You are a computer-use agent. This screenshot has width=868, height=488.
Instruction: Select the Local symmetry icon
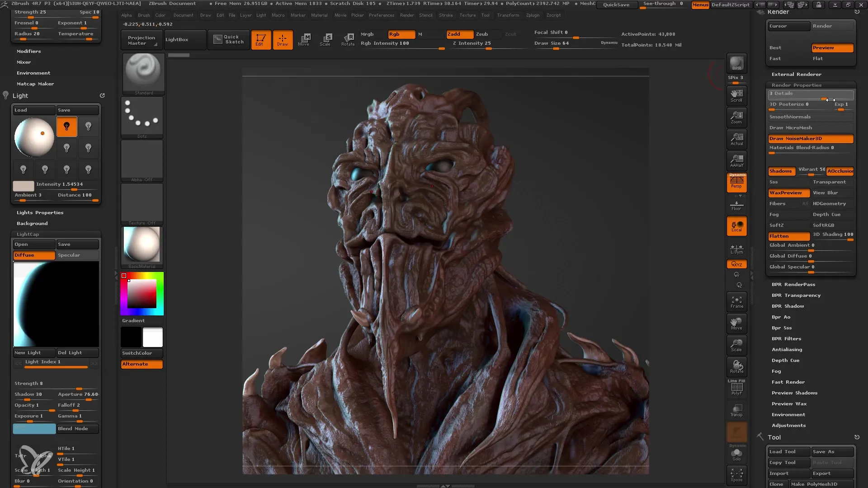click(x=737, y=247)
